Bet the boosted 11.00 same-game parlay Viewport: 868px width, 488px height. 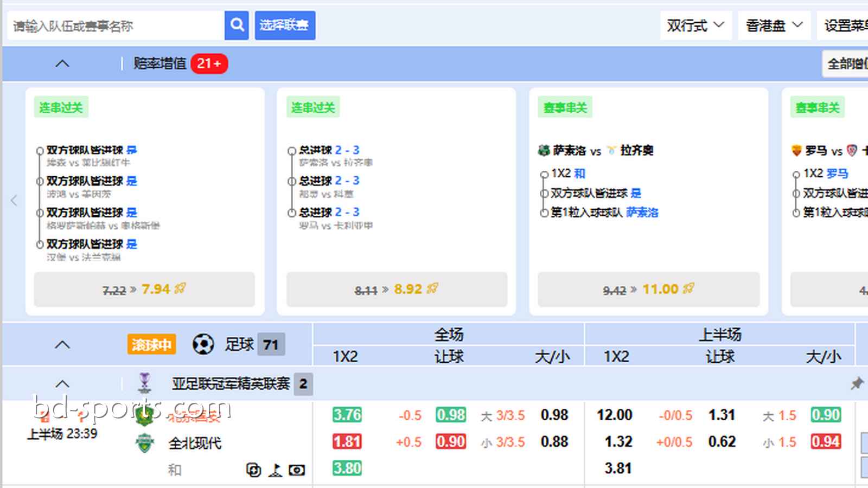(649, 289)
